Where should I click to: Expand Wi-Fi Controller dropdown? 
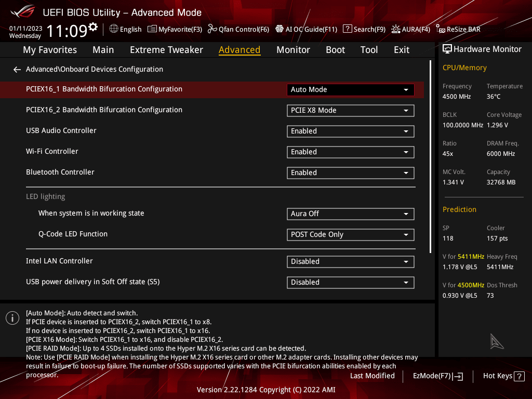(351, 152)
